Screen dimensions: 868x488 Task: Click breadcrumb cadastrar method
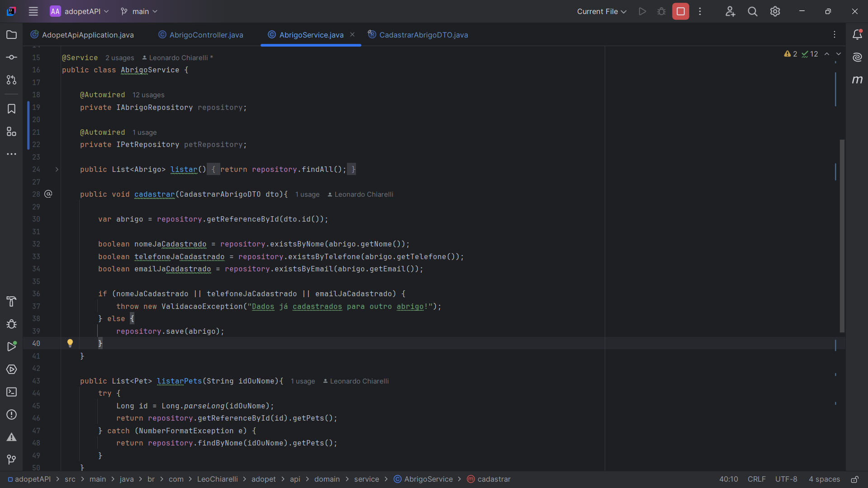click(x=489, y=479)
